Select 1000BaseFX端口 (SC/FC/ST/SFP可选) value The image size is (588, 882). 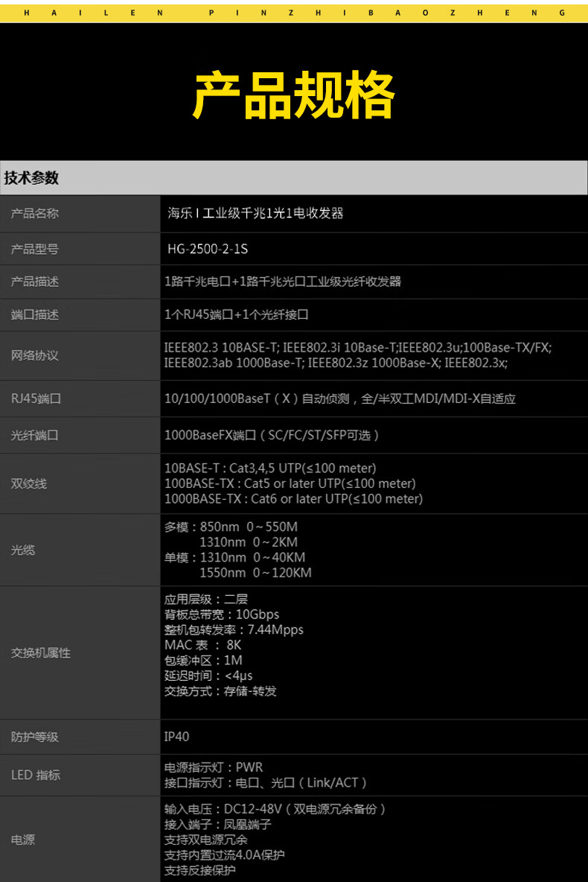(272, 435)
